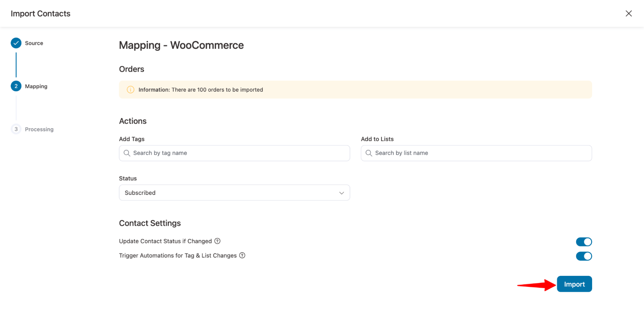644x331 pixels.
Task: Click the step 3 Processing circle indicator
Action: (x=16, y=129)
